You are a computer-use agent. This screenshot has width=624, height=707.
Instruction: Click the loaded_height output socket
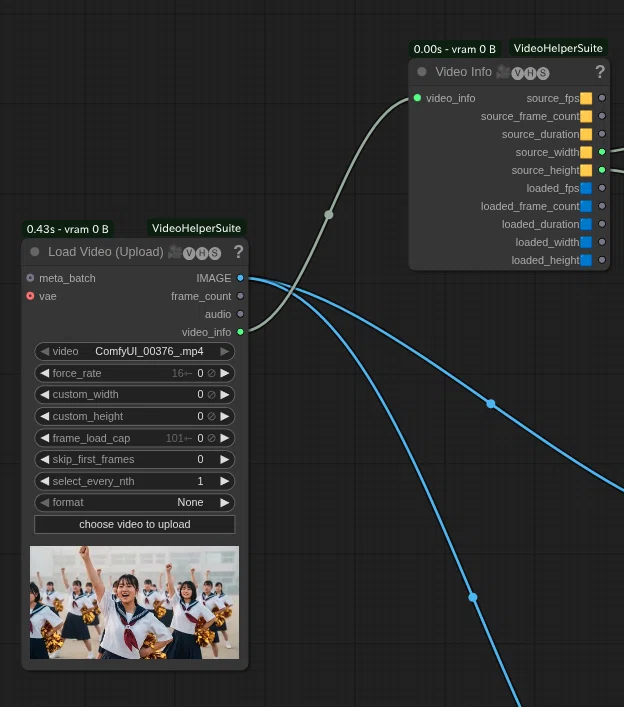click(x=602, y=260)
